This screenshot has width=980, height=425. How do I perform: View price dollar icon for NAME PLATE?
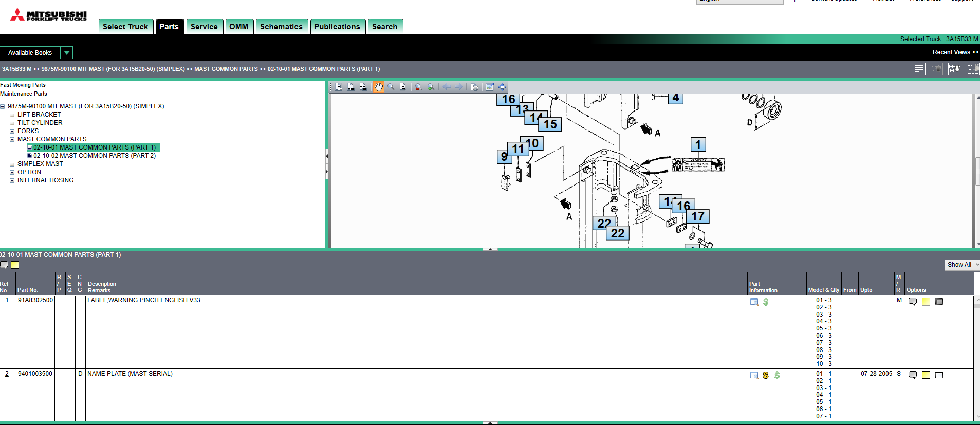(x=777, y=375)
